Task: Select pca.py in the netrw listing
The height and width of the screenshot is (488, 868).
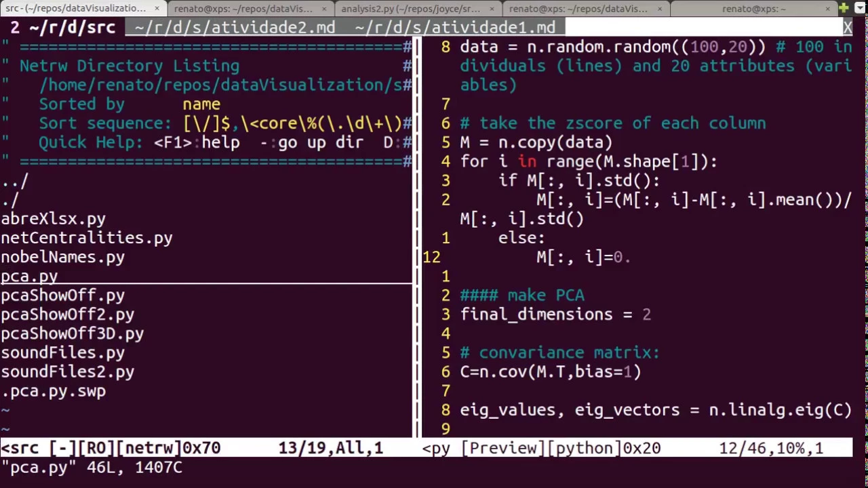Action: point(29,276)
